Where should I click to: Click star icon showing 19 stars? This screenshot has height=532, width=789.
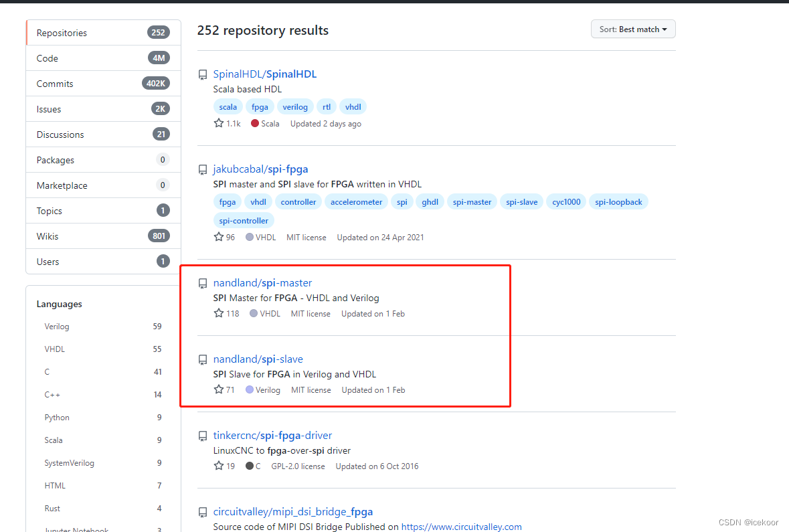[218, 466]
